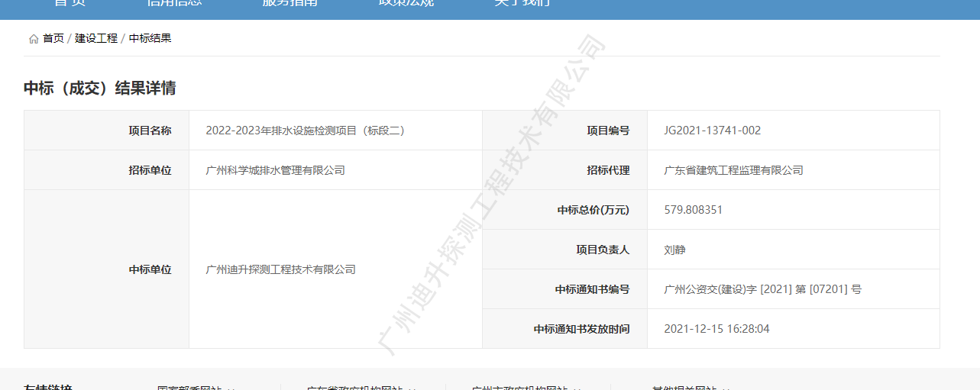
Task: Select the 中标结果 breadcrumb link
Action: (150, 38)
